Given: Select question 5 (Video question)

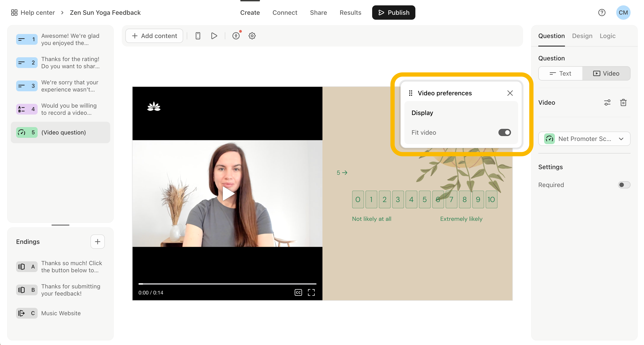Looking at the screenshot, I should tap(60, 132).
